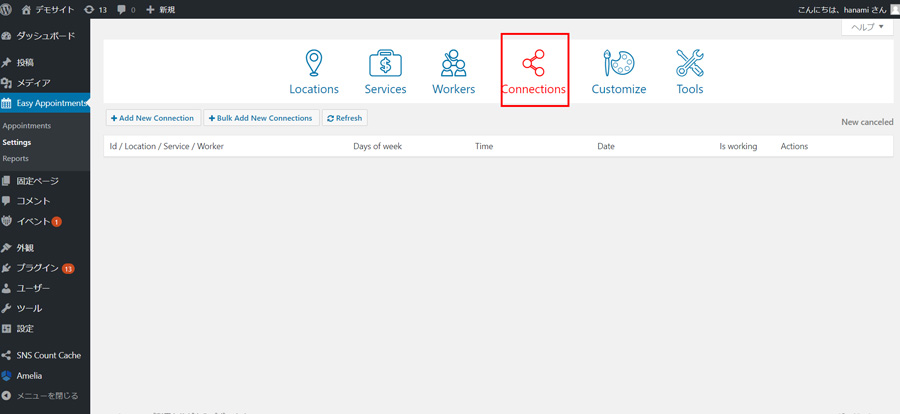Select the Tools tab label
Image resolution: width=900 pixels, height=414 pixels.
pyautogui.click(x=690, y=90)
